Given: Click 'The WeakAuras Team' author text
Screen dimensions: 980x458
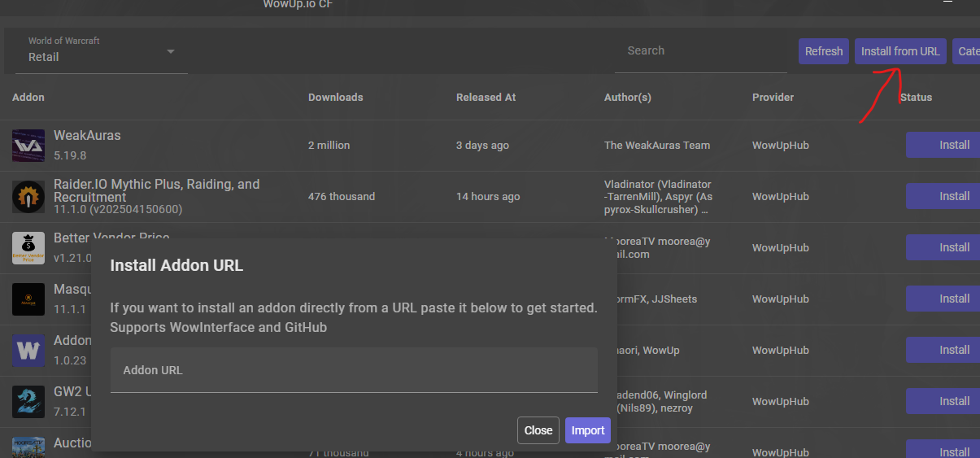Looking at the screenshot, I should 657,145.
